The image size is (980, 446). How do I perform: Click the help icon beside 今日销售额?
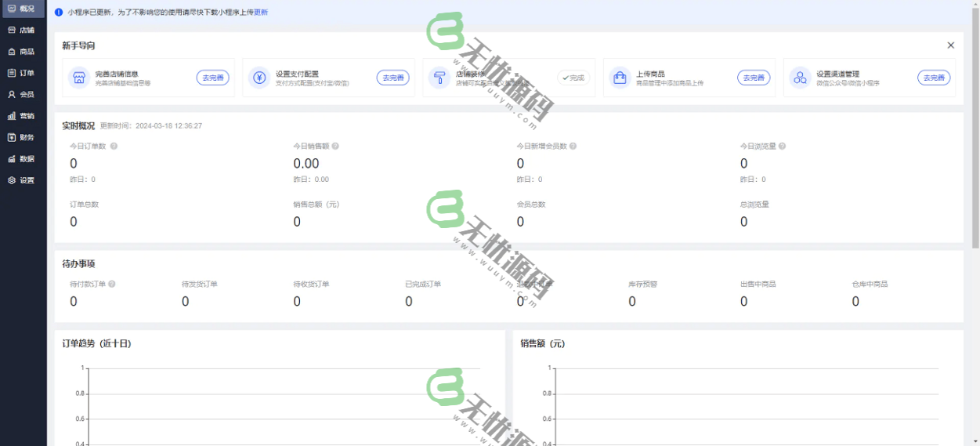pos(336,147)
